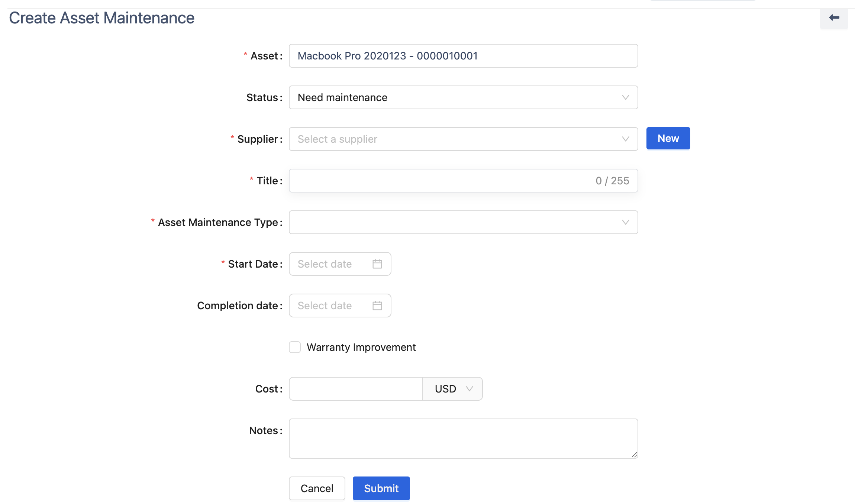Click the Status dropdown chevron

click(x=625, y=97)
